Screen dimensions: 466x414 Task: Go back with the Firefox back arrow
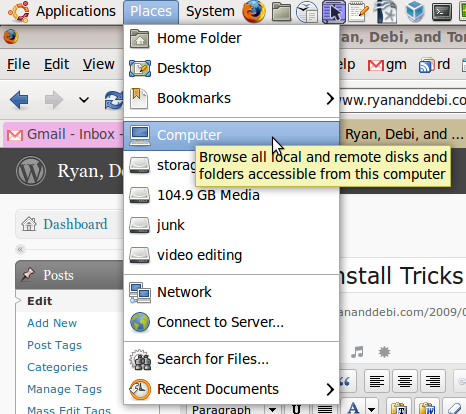(19, 99)
